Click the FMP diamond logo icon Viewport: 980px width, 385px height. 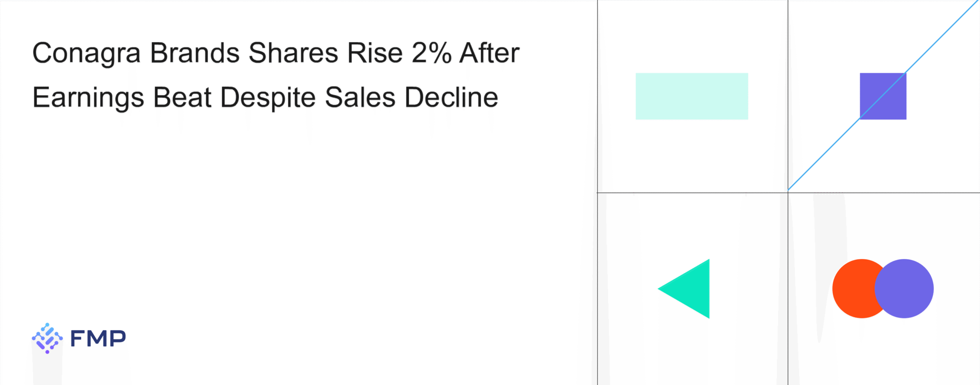tap(47, 338)
